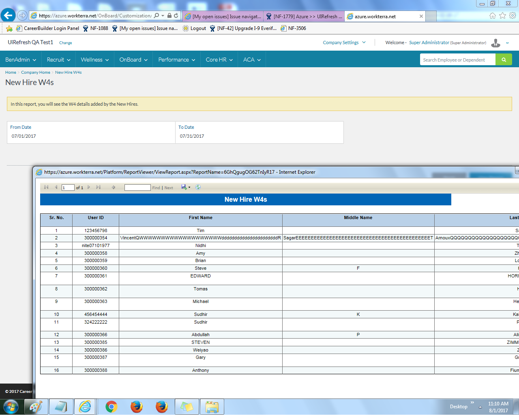The image size is (519, 420).
Task: Open NF-1088 bookmark
Action: 95,28
